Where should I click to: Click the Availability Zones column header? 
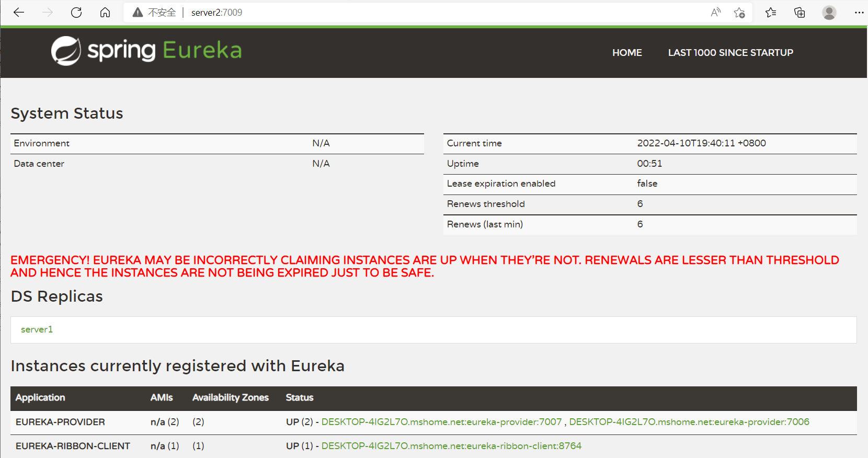tap(230, 397)
